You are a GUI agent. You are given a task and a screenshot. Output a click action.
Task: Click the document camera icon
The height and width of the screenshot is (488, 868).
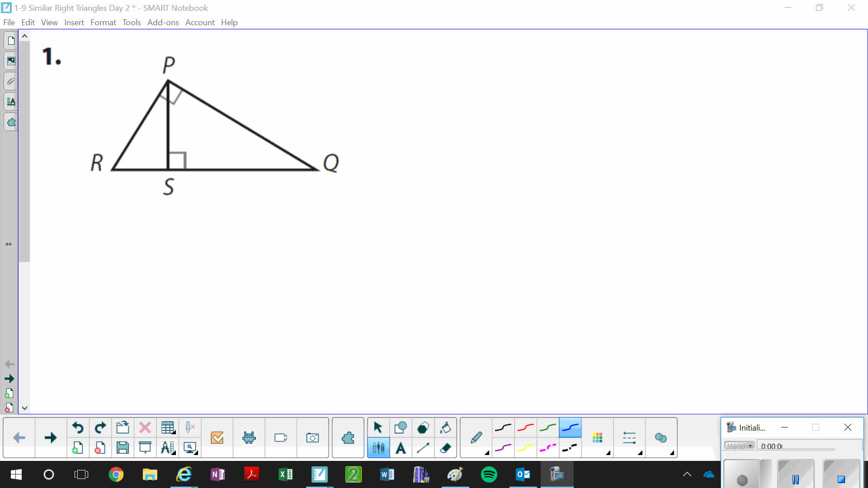[281, 437]
